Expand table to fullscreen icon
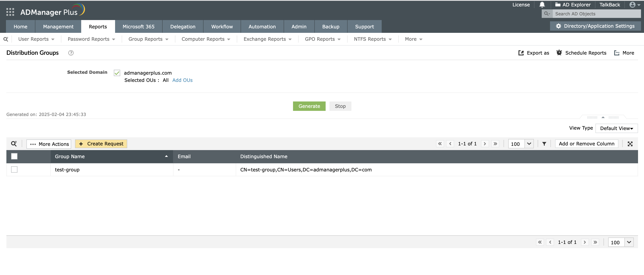644x275 pixels. (x=630, y=144)
